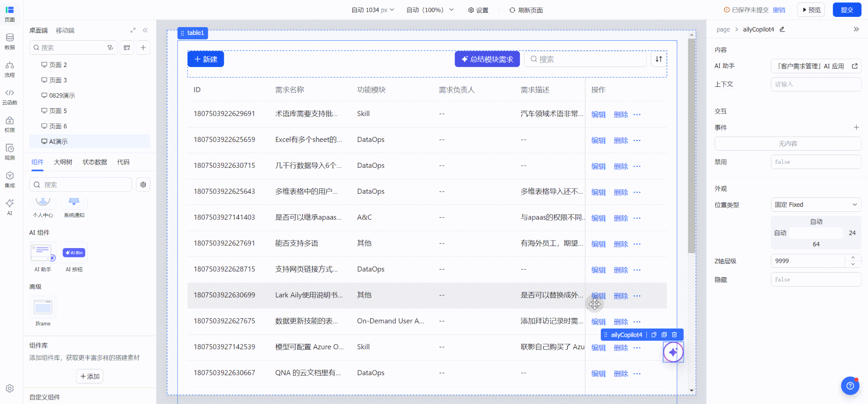Open the zoom dropdown 自动 (100%)
Viewport: 868px width, 404px height.
coord(430,10)
